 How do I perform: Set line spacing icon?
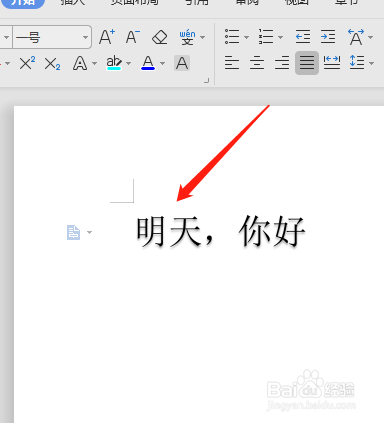[357, 62]
